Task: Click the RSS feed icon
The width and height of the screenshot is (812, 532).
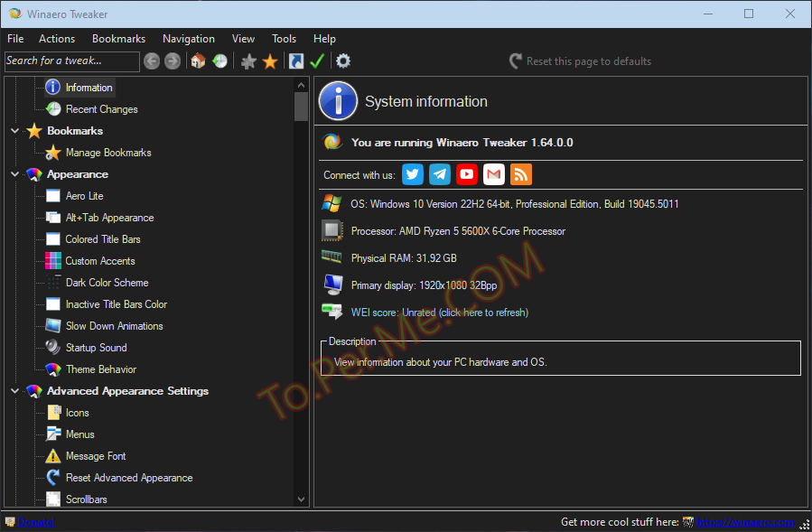Action: point(521,174)
